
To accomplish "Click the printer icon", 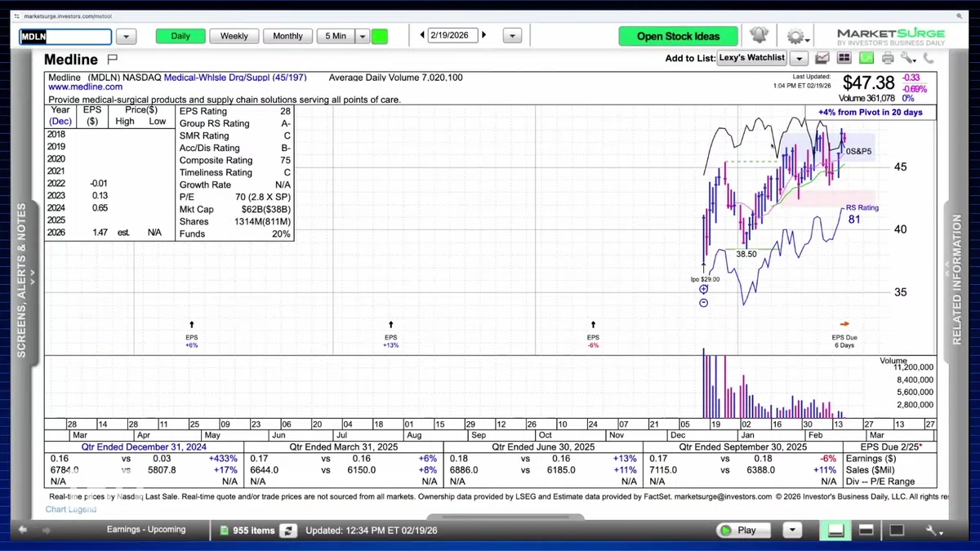I will [x=888, y=58].
